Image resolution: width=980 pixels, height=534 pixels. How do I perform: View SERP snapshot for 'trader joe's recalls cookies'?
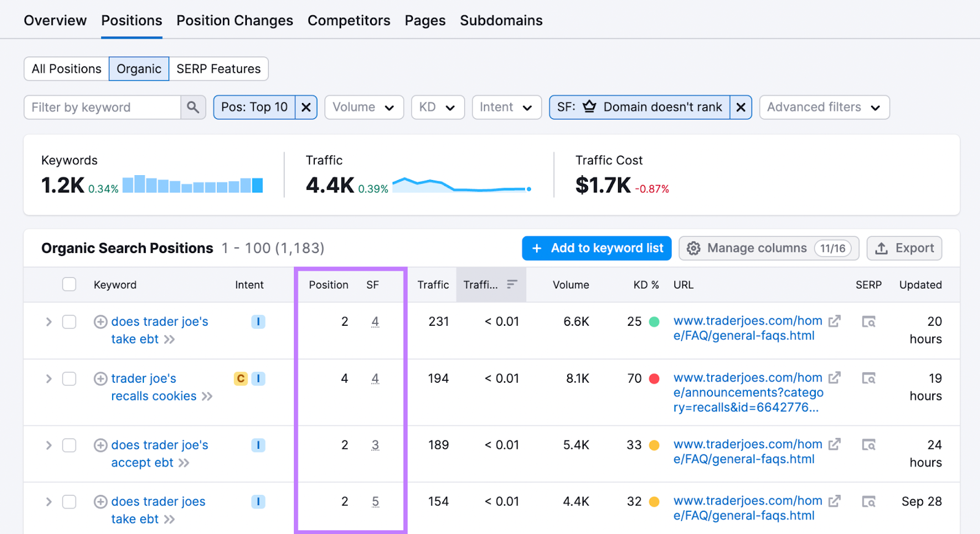[869, 378]
